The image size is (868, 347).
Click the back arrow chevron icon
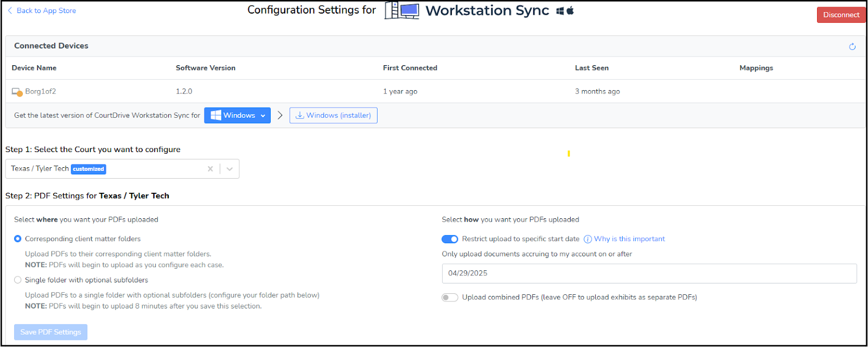10,10
